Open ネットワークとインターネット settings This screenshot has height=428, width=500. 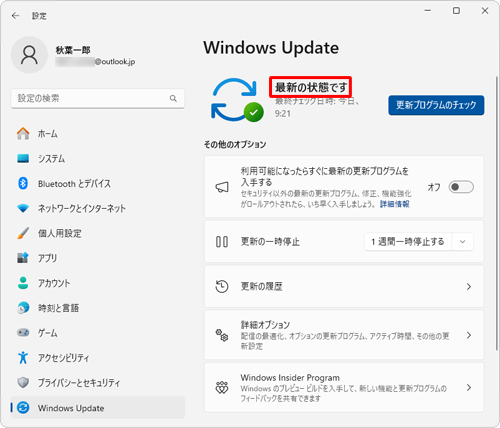pyautogui.click(x=98, y=208)
